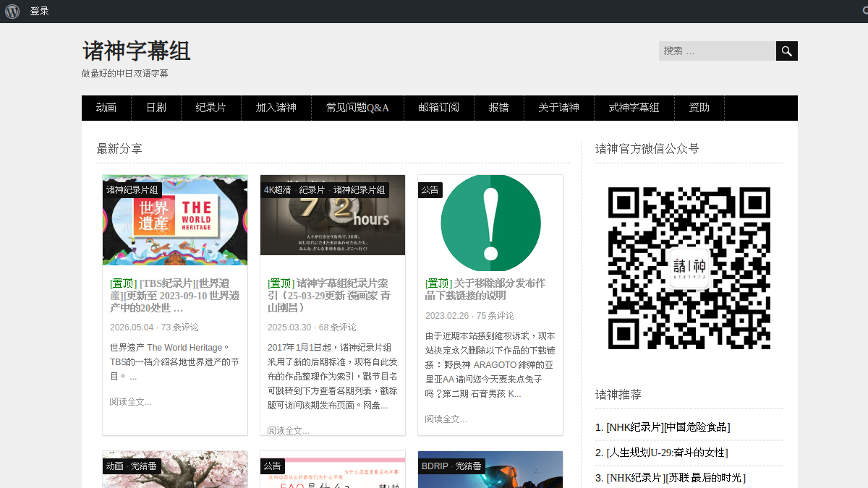
Task: Click the 登录 login link
Action: point(40,12)
